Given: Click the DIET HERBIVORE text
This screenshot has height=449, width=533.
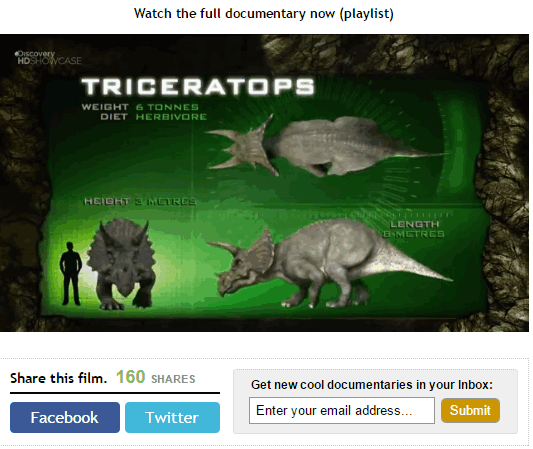Looking at the screenshot, I should [153, 117].
